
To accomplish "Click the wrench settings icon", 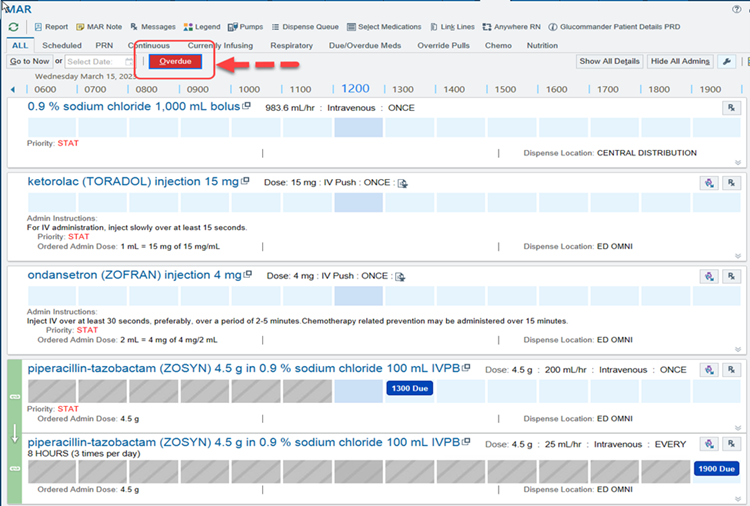I will click(727, 61).
